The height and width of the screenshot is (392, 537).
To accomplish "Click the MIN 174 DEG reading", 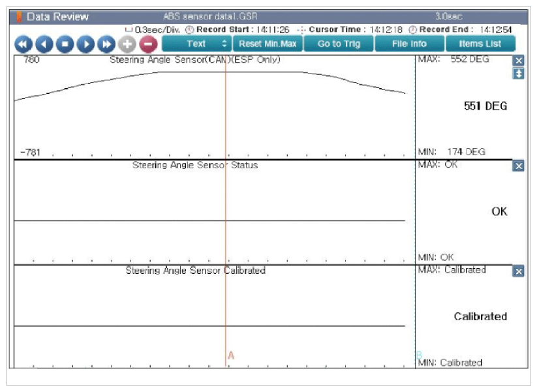I will click(x=452, y=152).
